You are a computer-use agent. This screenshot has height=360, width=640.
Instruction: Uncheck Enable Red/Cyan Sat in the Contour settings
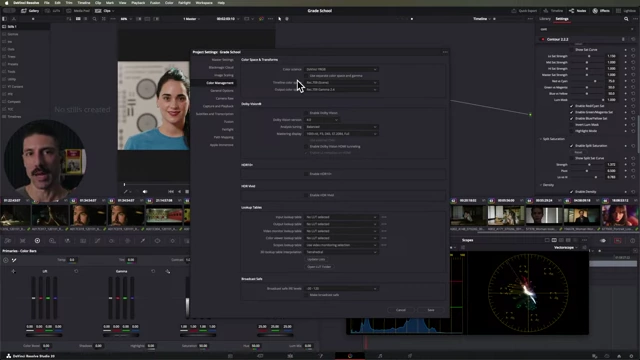(571, 106)
